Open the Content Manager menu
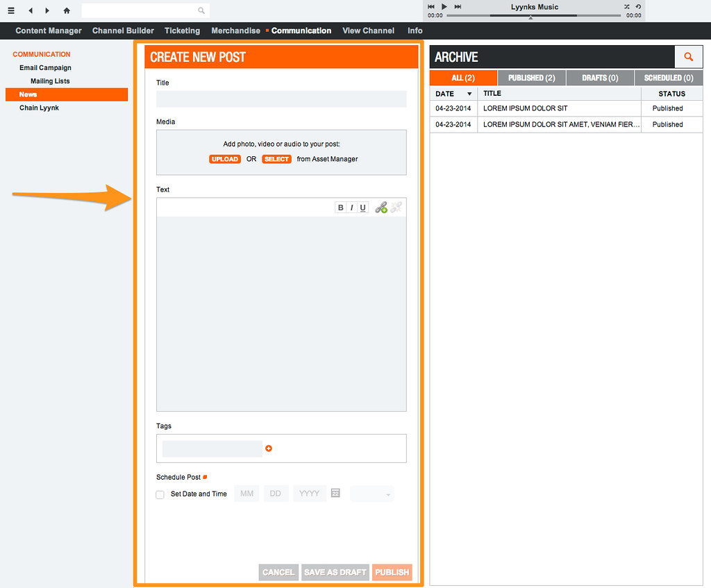This screenshot has width=711, height=588. pos(49,31)
